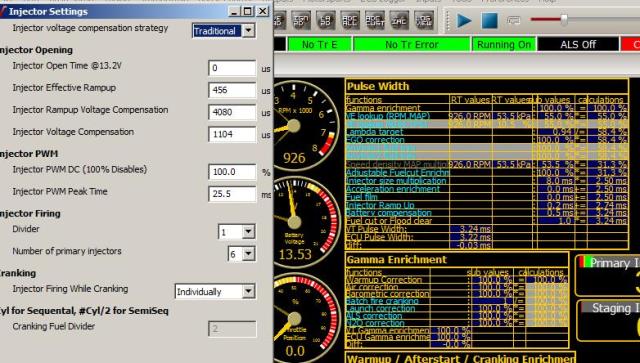Viewport: 640px width, 363px height.
Task: Click the Injector Open Time input field
Action: pos(232,68)
